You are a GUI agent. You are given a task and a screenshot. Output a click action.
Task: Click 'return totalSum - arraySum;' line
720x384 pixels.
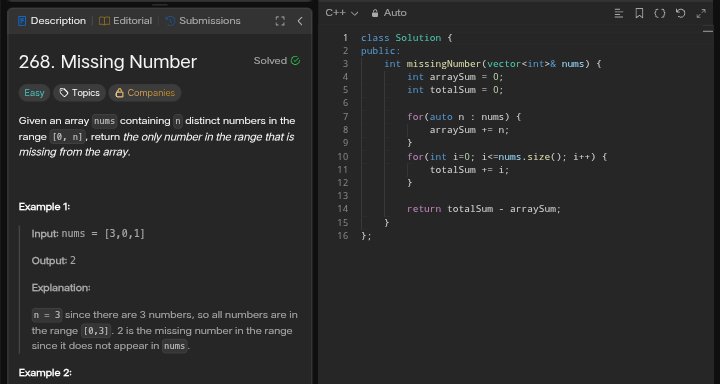coord(484,209)
